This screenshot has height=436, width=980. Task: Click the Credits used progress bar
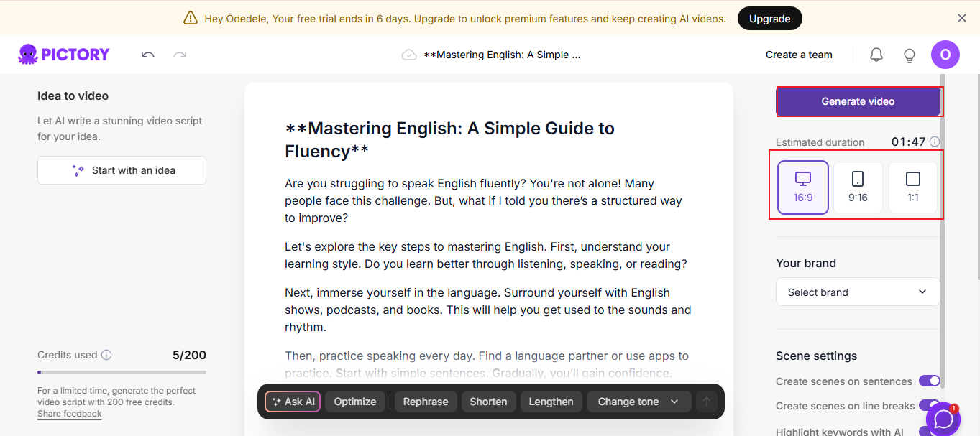point(122,372)
